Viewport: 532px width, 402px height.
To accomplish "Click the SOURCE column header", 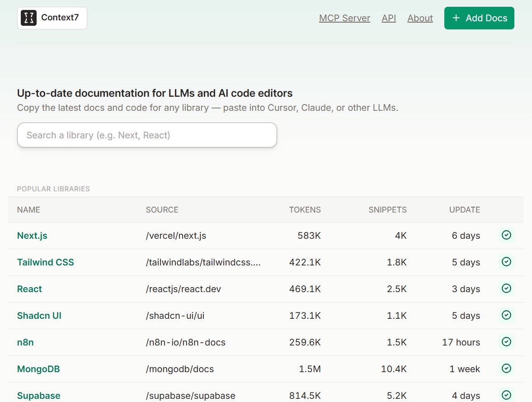I will tap(162, 210).
